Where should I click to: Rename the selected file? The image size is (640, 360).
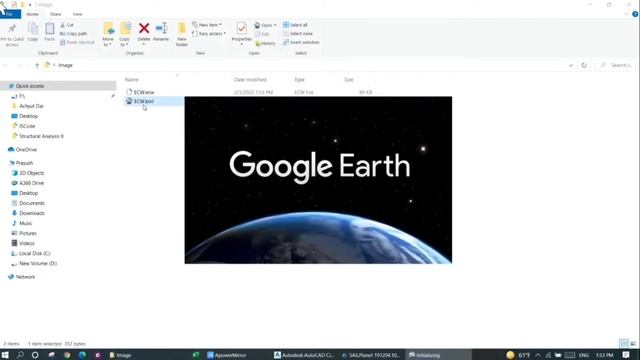pyautogui.click(x=161, y=32)
